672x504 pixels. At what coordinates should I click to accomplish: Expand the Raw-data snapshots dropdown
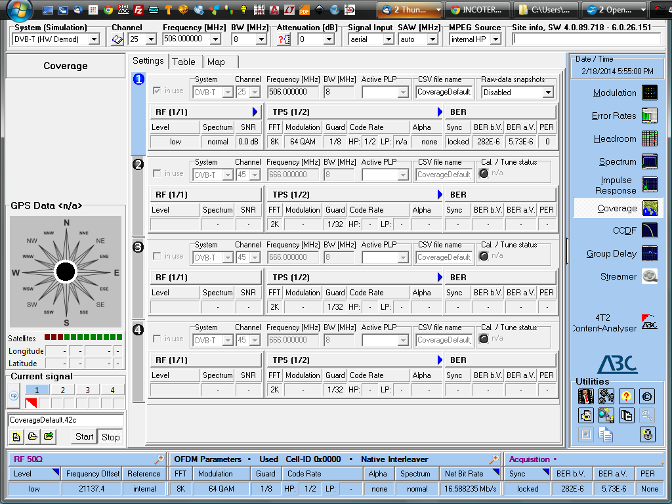(x=548, y=92)
